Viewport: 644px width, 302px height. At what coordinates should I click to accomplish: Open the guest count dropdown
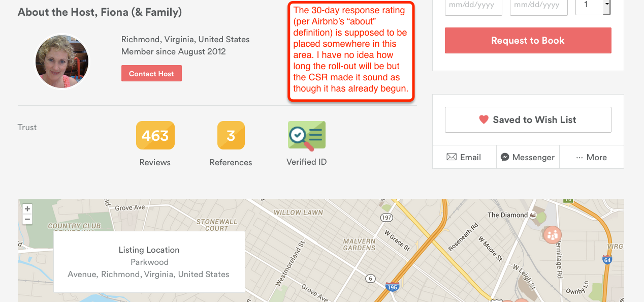tap(592, 7)
